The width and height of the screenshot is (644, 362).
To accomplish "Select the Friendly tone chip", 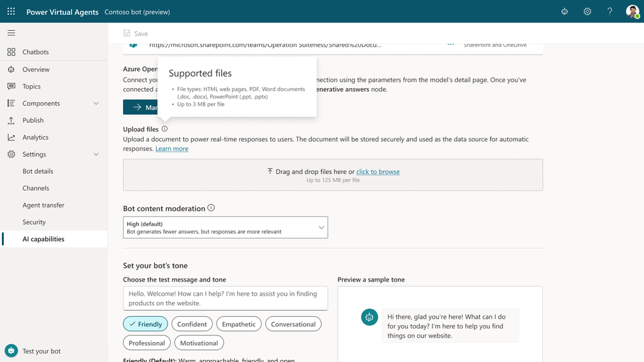I will coord(146,324).
